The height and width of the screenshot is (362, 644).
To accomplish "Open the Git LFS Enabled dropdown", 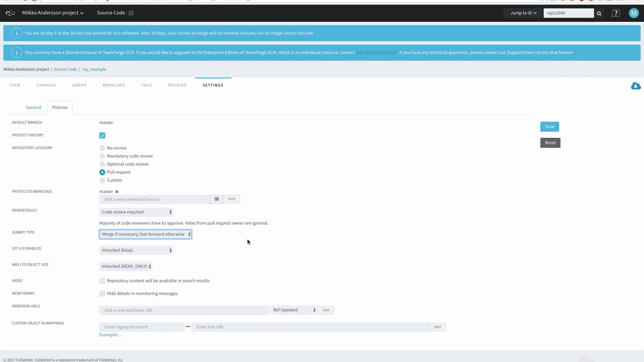I will [x=136, y=250].
